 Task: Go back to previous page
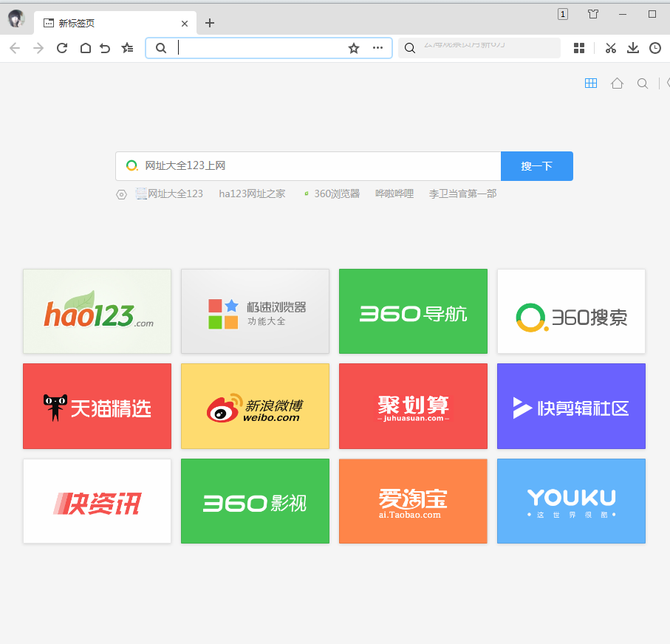[x=15, y=48]
